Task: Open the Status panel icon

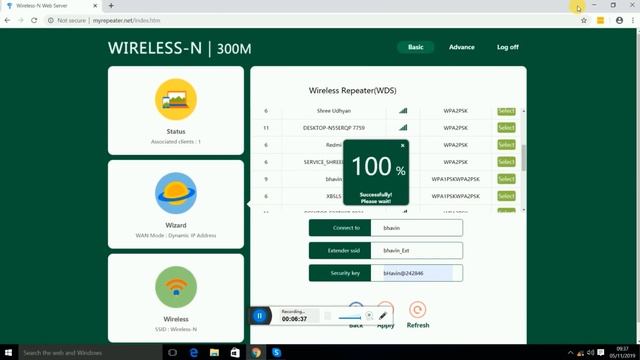Action: click(176, 100)
